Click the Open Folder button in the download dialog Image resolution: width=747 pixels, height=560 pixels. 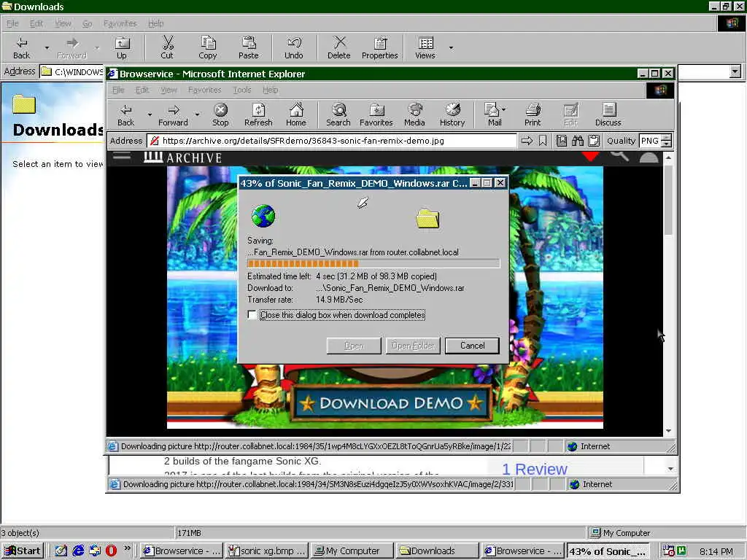point(413,346)
